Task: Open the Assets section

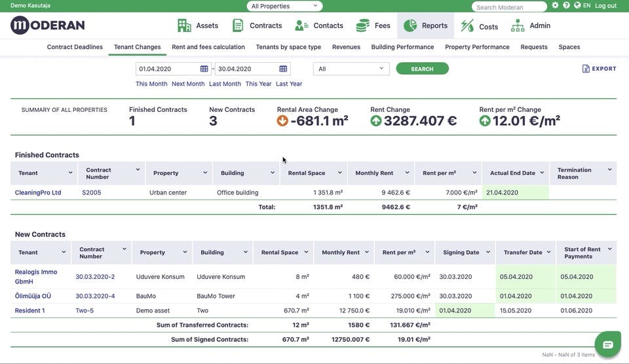Action: tap(198, 26)
